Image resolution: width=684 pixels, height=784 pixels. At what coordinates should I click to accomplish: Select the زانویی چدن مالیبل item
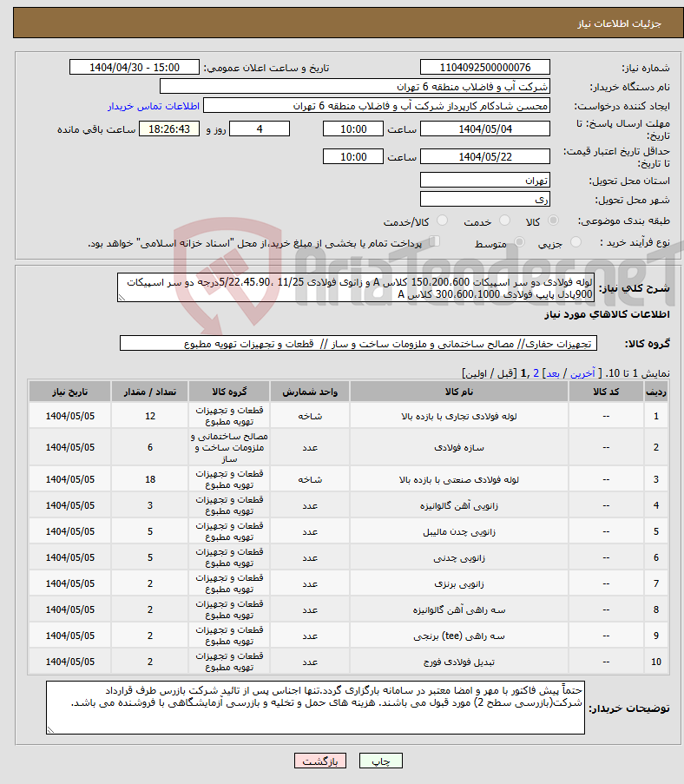348,531
